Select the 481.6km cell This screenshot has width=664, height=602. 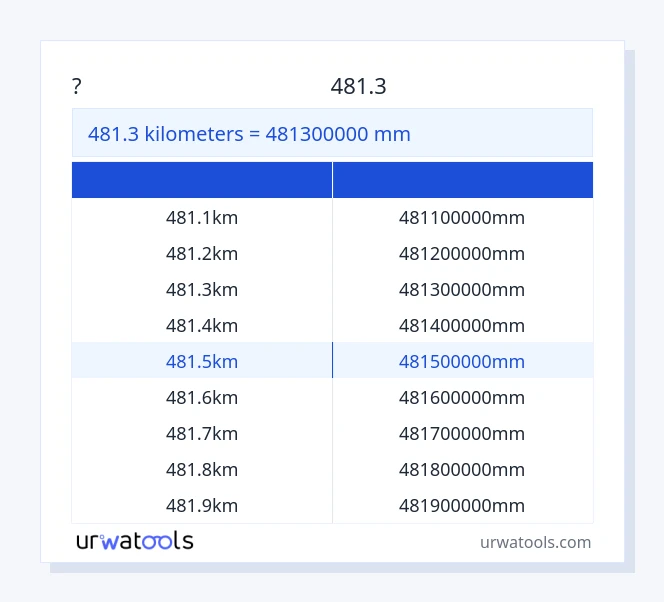pyautogui.click(x=202, y=397)
